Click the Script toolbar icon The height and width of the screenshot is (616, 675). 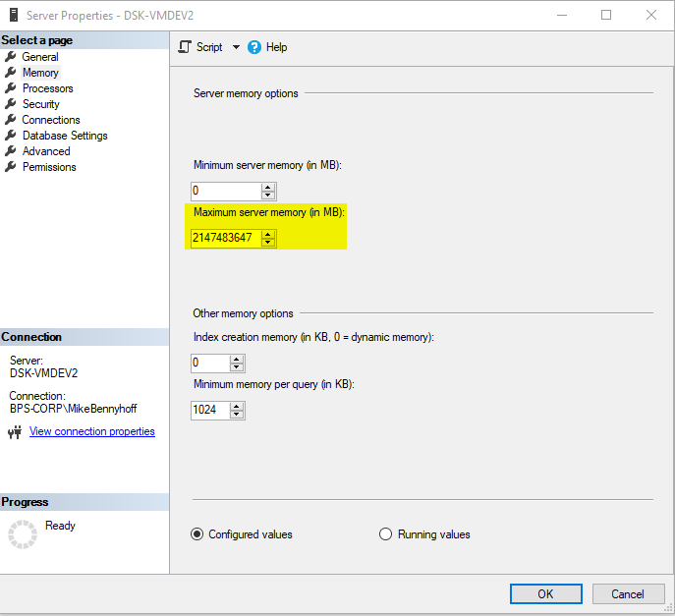(185, 47)
